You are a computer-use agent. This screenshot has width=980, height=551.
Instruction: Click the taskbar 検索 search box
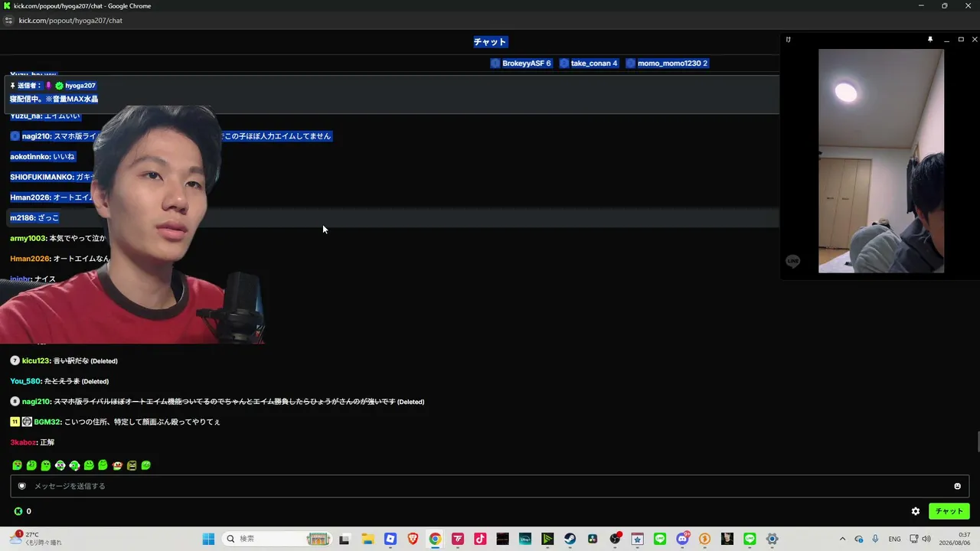coord(278,539)
